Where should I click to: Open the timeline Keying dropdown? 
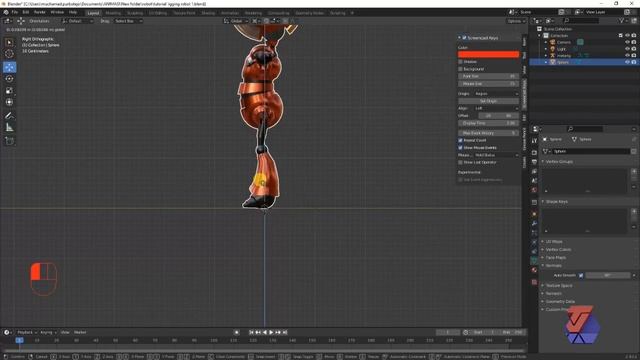[x=48, y=332]
